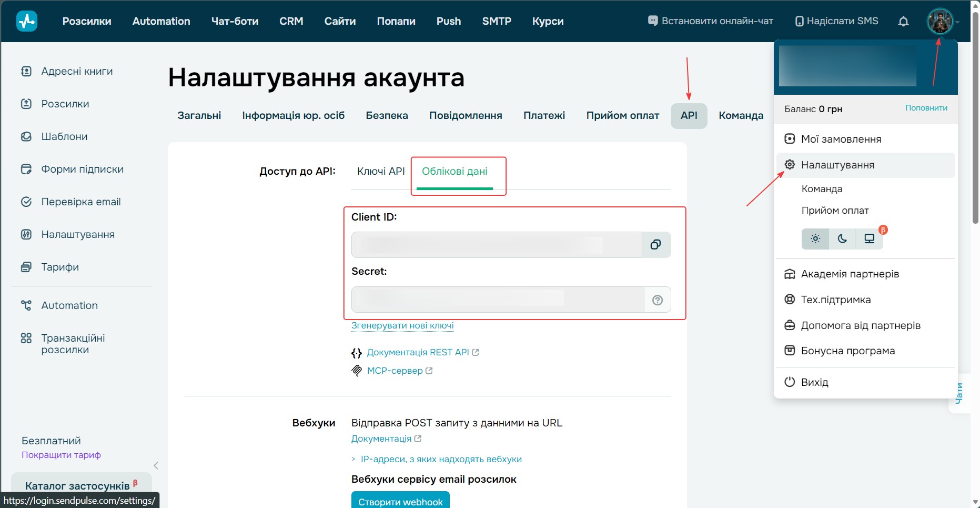
Task: Expand IP-адреси вебхуків section
Action: pyautogui.click(x=437, y=459)
